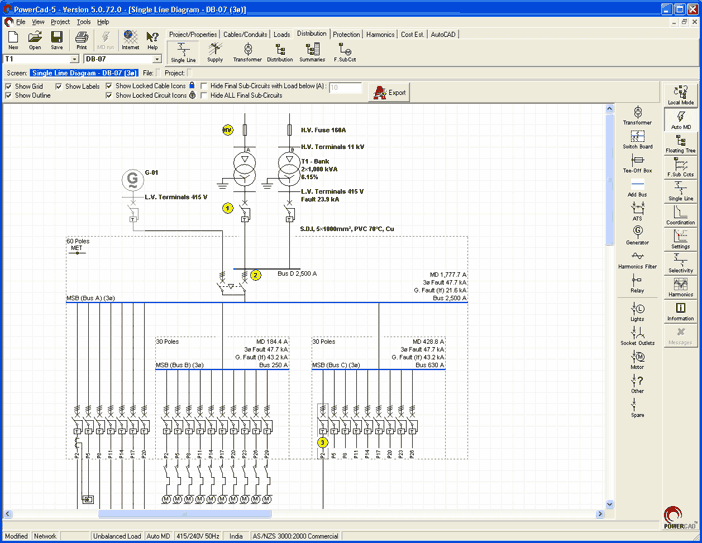Open the Internet toolbar icon
Viewport: 702px width, 543px height.
tap(130, 40)
